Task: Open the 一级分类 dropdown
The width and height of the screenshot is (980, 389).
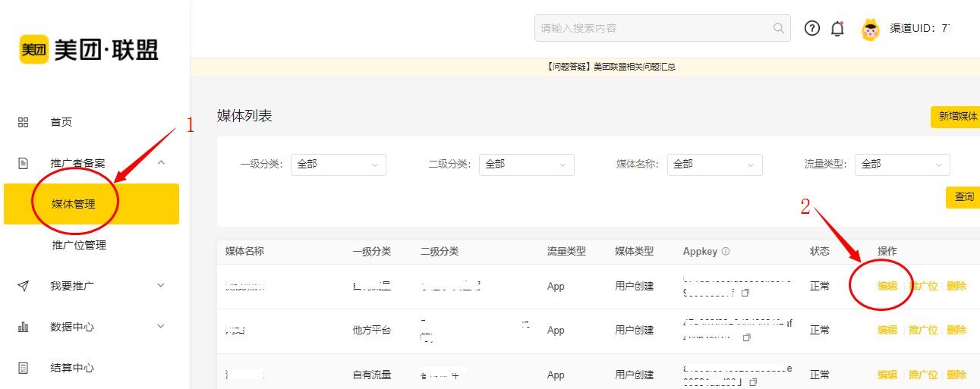Action: coord(339,165)
